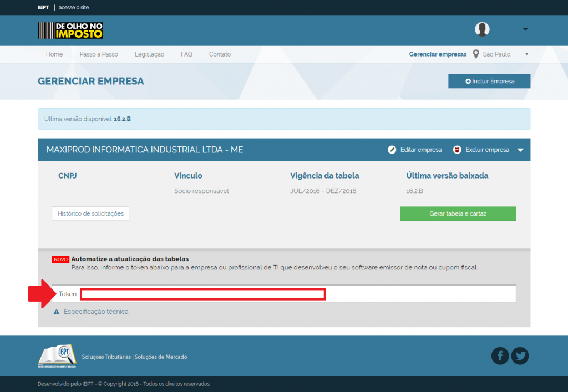This screenshot has width=568, height=392.
Task: Click the Automatize a atualização das tabelas heading
Action: [130, 259]
